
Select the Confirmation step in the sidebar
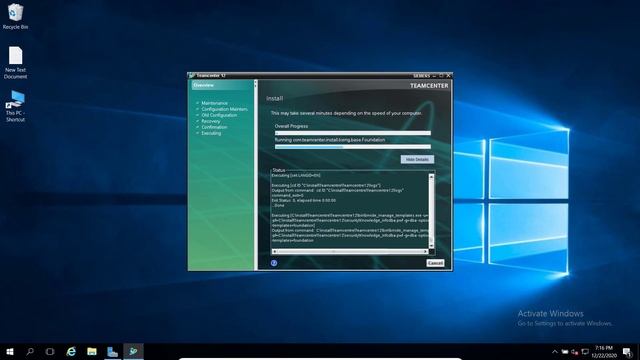[214, 127]
